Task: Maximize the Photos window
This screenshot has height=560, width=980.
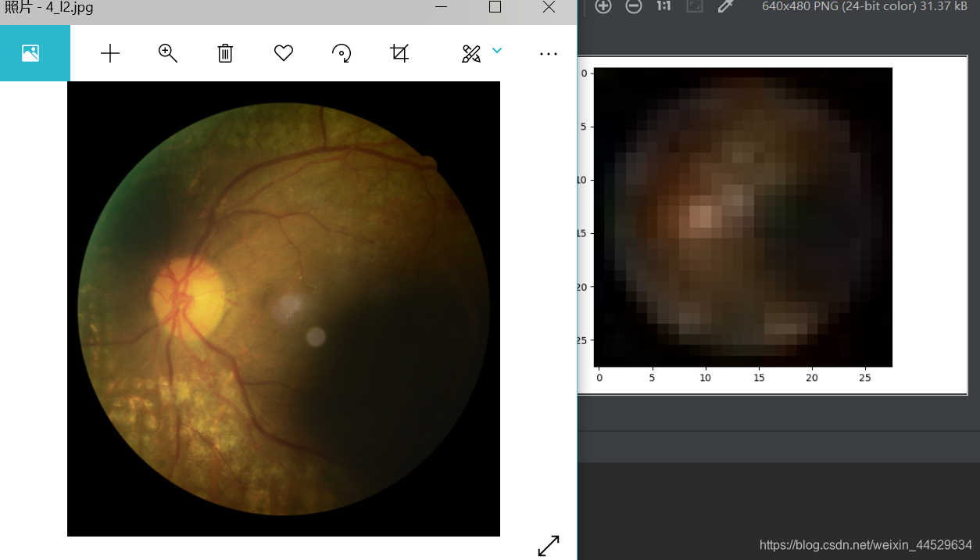Action: (x=495, y=7)
